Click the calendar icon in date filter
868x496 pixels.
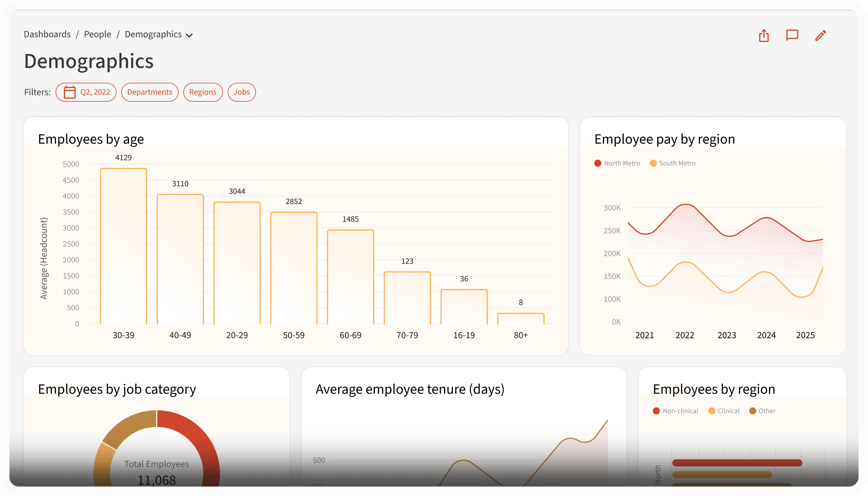[x=70, y=92]
